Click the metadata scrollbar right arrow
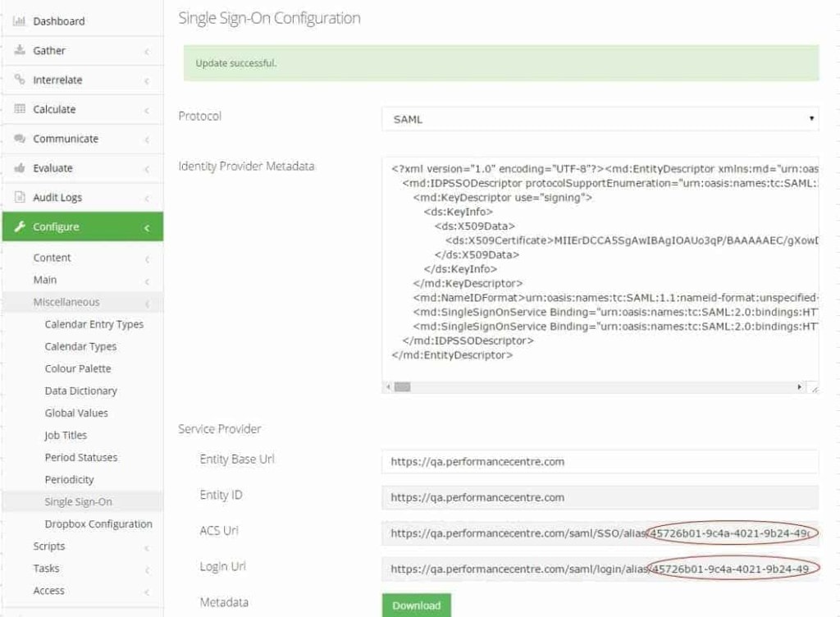The width and height of the screenshot is (840, 617). 799,386
